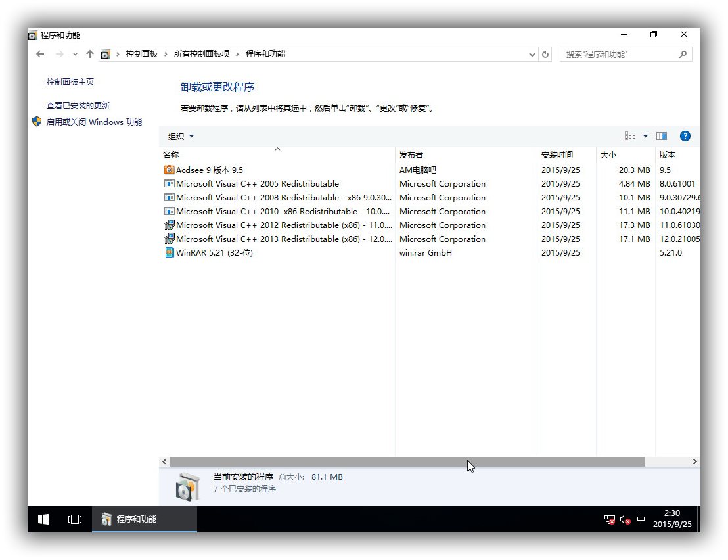Click the Forward navigation arrow
Screen dimensions: 728x560
click(x=59, y=54)
